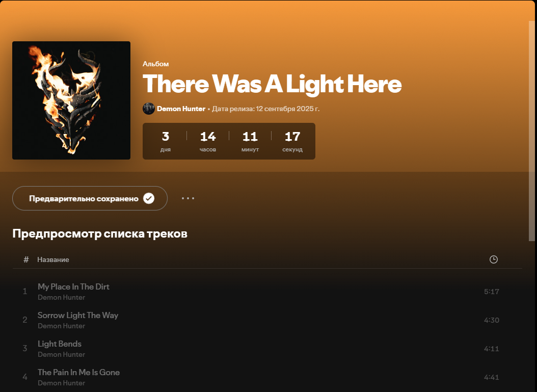The image size is (537, 392).
Task: Click Demon Hunter artist under Light Bends
Action: (61, 354)
